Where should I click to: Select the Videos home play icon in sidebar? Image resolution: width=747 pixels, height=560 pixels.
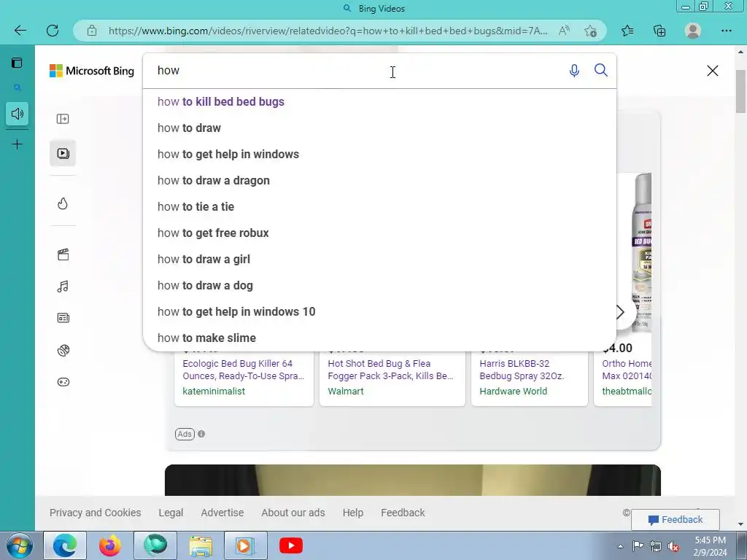[63, 153]
